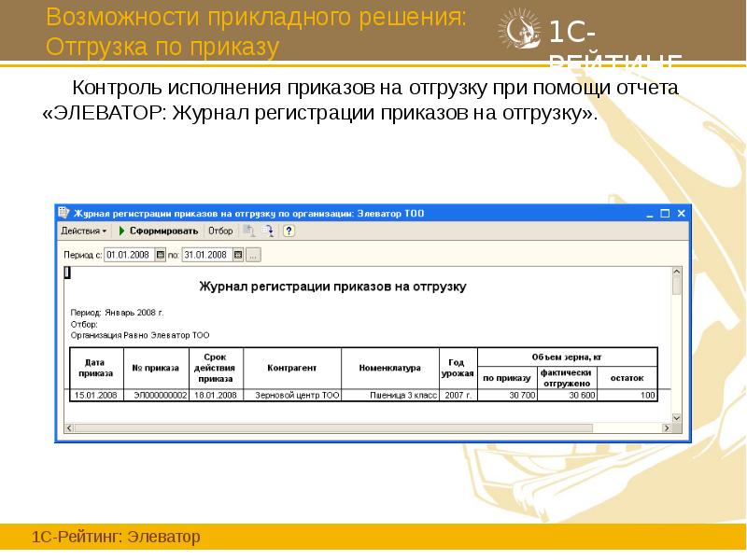Select the start date field Период с
Image resolution: width=747 pixels, height=560 pixels.
tap(129, 253)
